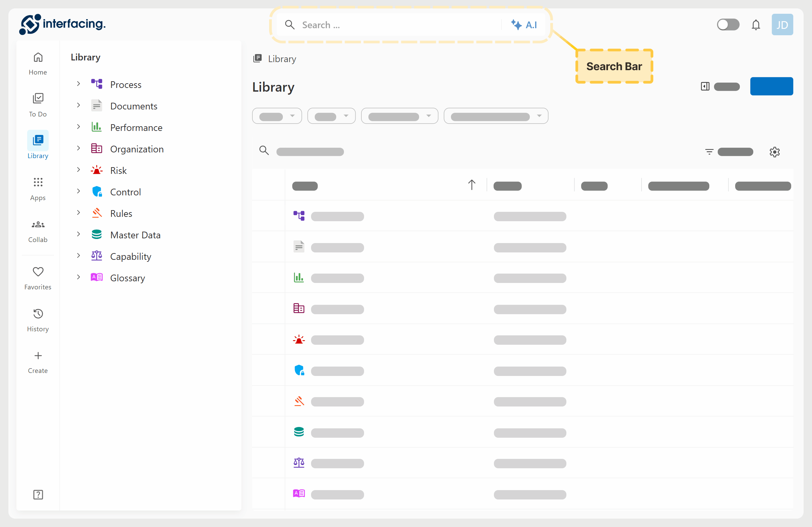Click the notification bell icon
Screen dimensions: 812x527
tap(756, 25)
